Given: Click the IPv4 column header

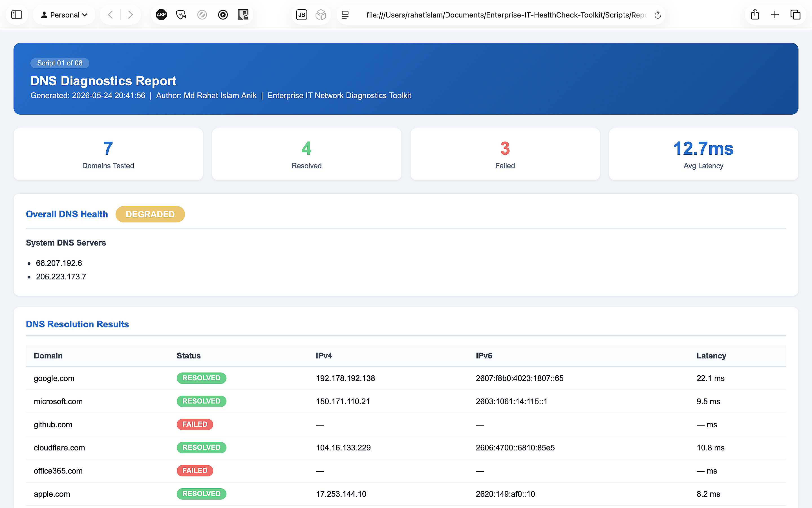Looking at the screenshot, I should point(324,356).
